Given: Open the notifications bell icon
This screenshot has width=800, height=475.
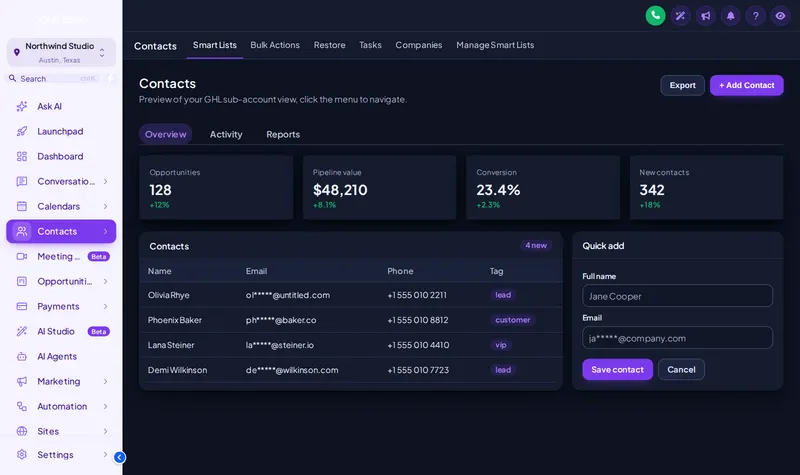Looking at the screenshot, I should tap(730, 16).
